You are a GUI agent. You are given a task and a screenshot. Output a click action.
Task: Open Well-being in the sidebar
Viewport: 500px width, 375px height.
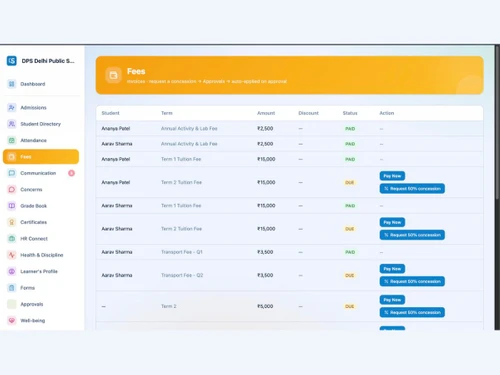(41, 320)
